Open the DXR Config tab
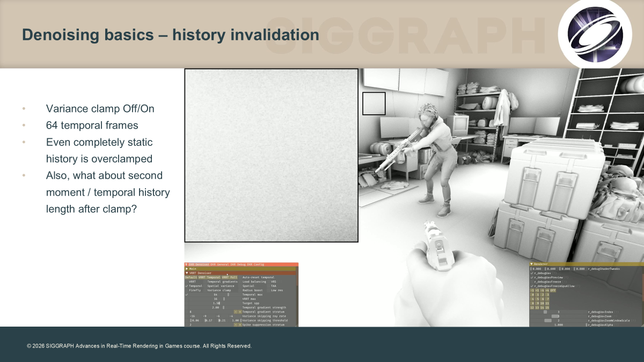644x362 pixels. pos(255,264)
